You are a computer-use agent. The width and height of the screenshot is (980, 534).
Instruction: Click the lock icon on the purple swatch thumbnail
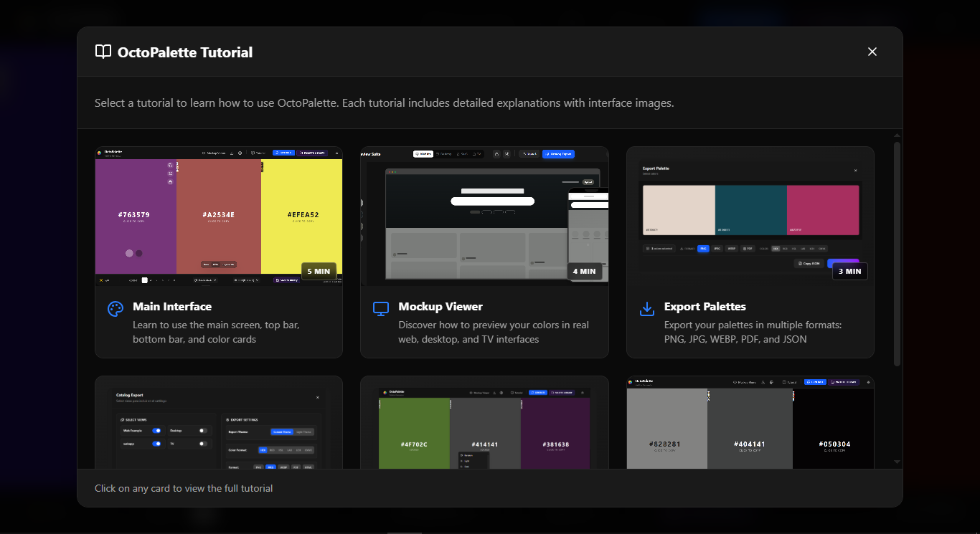tap(170, 182)
